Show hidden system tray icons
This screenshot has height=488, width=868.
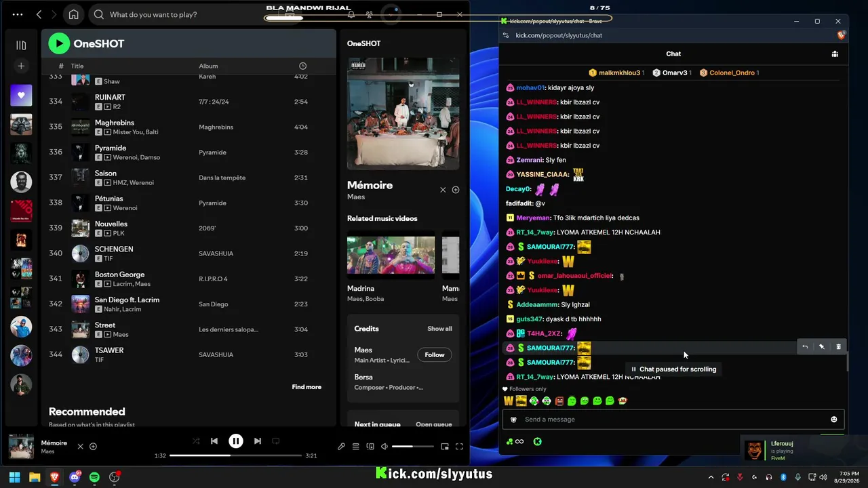pos(711,477)
